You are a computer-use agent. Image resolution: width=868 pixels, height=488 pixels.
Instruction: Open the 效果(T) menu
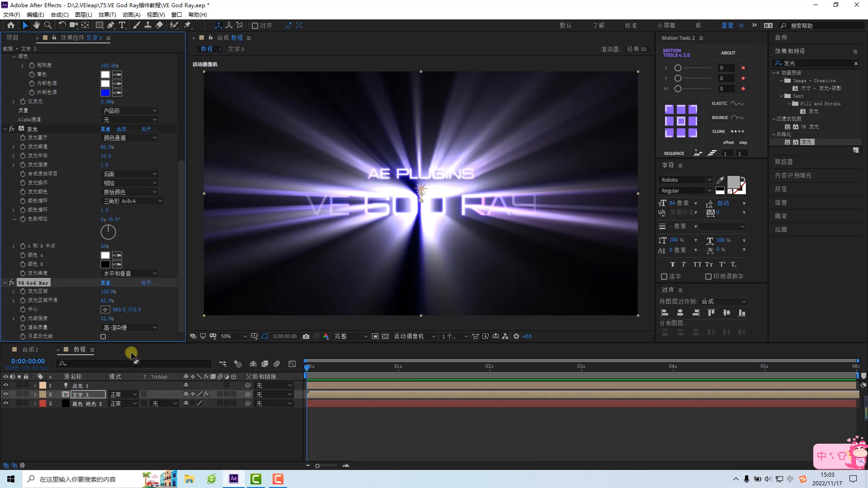(x=107, y=14)
